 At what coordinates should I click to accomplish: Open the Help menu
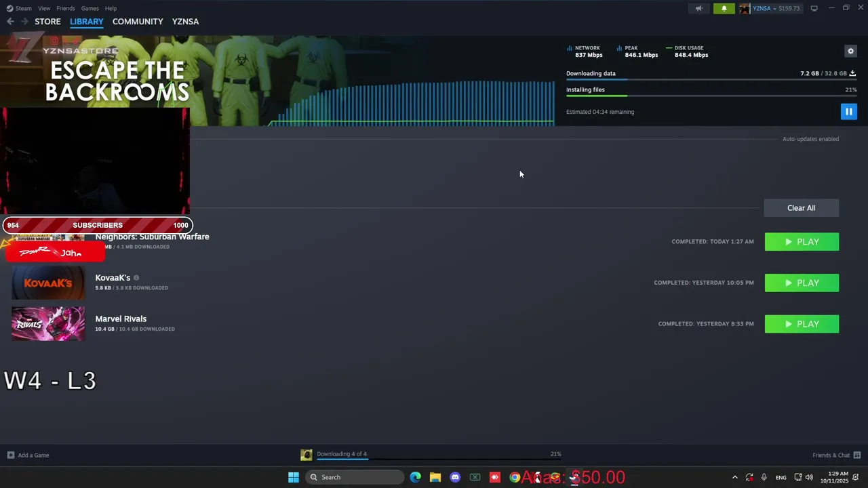(111, 8)
